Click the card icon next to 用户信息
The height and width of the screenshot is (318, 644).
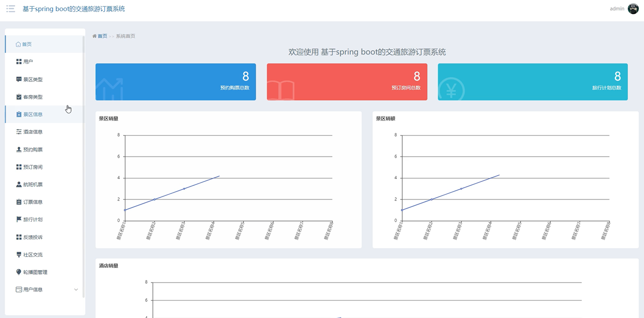coord(19,289)
